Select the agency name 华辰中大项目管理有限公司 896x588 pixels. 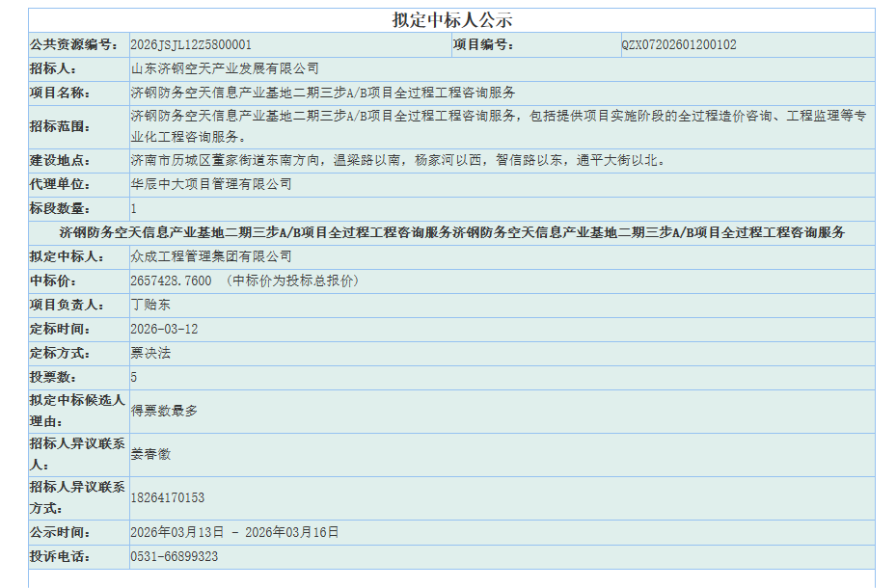coord(211,184)
